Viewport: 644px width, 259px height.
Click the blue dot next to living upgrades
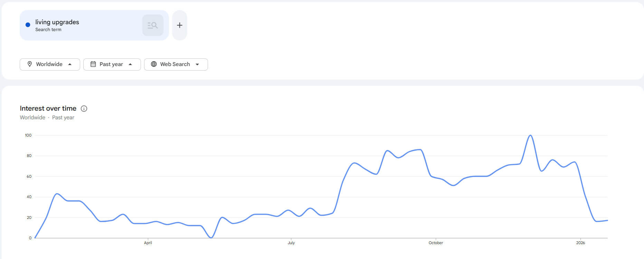28,25
